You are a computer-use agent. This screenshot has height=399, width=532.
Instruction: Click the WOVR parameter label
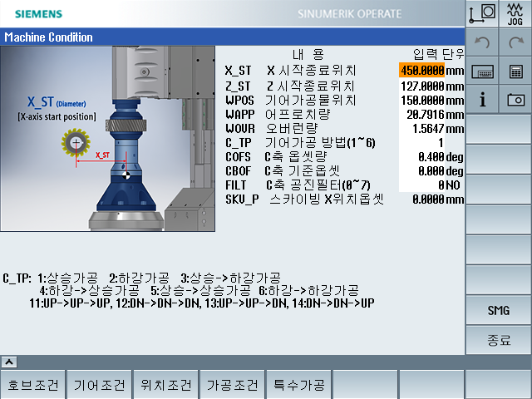click(240, 129)
